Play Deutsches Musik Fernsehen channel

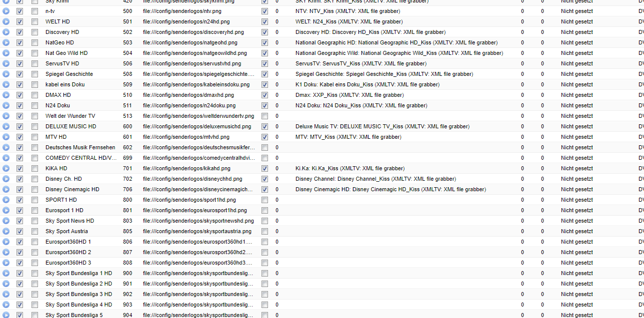point(6,147)
